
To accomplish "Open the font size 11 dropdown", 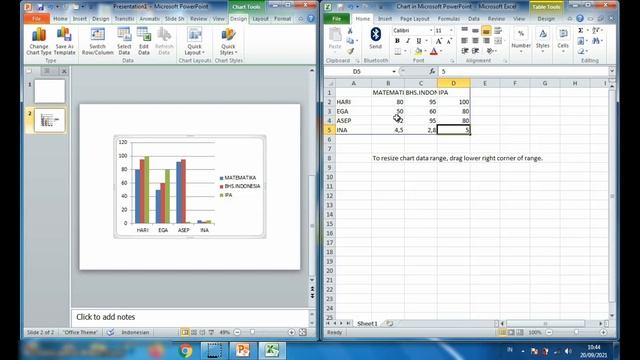I will 451,31.
